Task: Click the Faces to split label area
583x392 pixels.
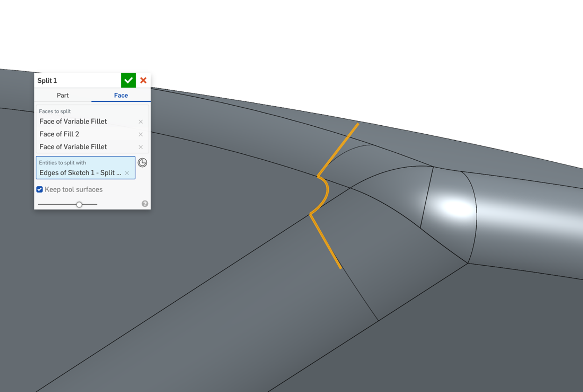Action: click(55, 111)
